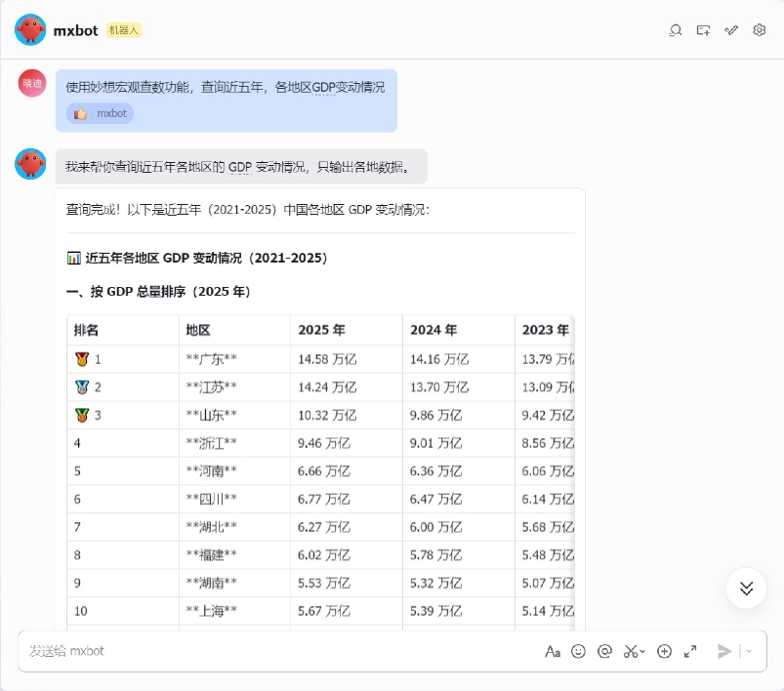This screenshot has height=691, width=784.
Task: Click the pencil edit icon in header
Action: coord(731,30)
